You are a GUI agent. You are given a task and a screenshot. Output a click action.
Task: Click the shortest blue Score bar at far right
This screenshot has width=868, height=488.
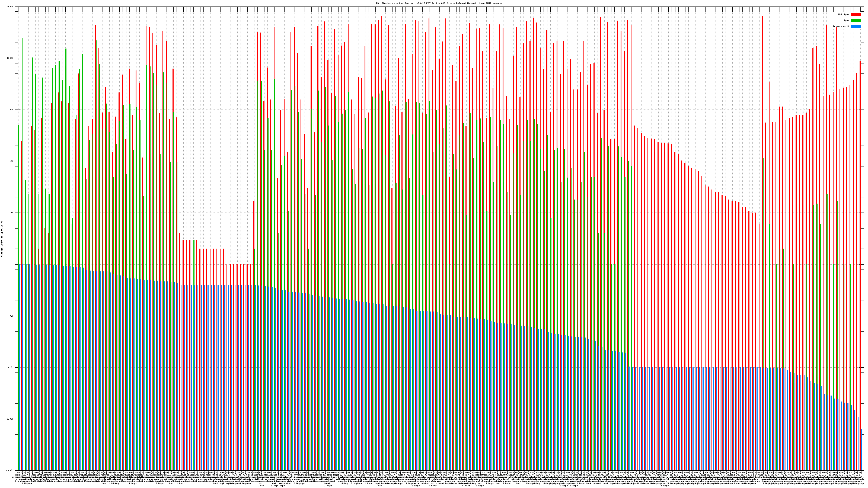[861, 450]
